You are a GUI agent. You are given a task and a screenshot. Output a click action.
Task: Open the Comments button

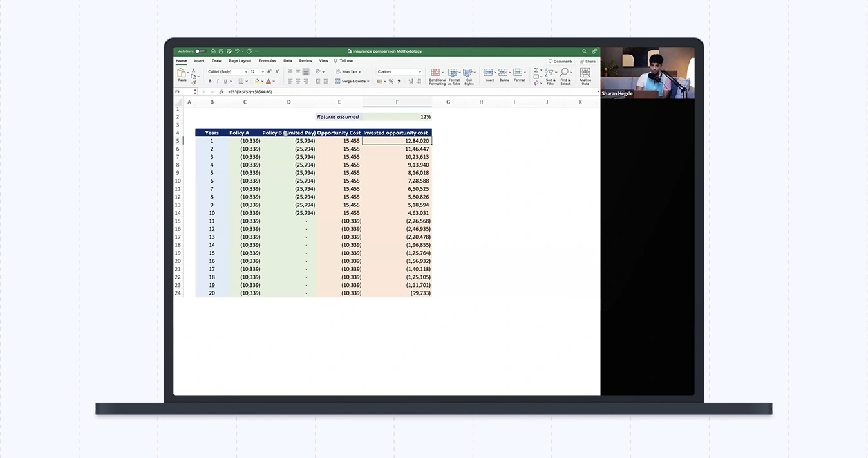(561, 61)
